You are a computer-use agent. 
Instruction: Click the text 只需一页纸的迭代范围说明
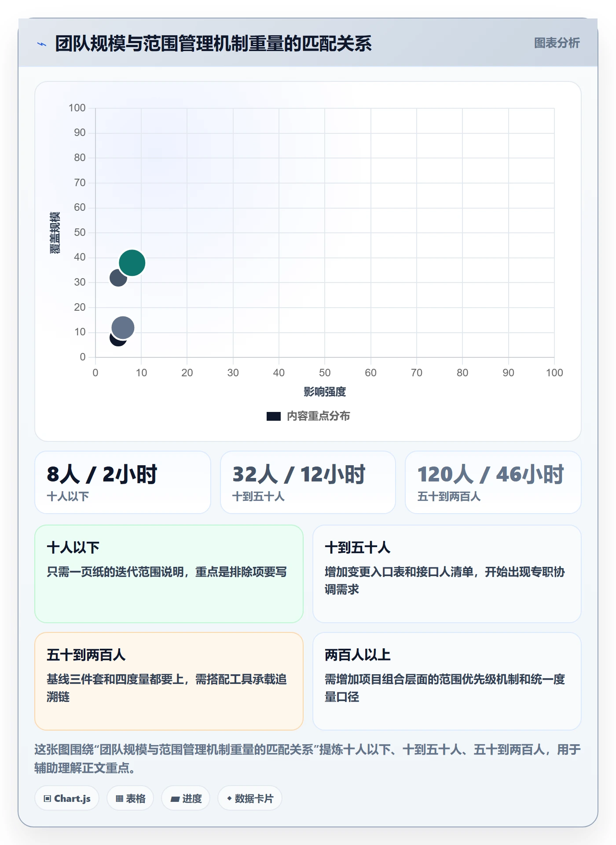click(x=115, y=572)
